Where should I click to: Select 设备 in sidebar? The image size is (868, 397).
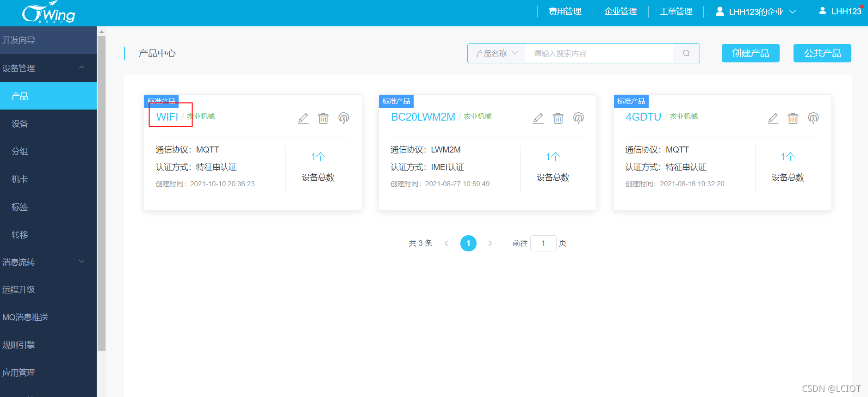48,123
